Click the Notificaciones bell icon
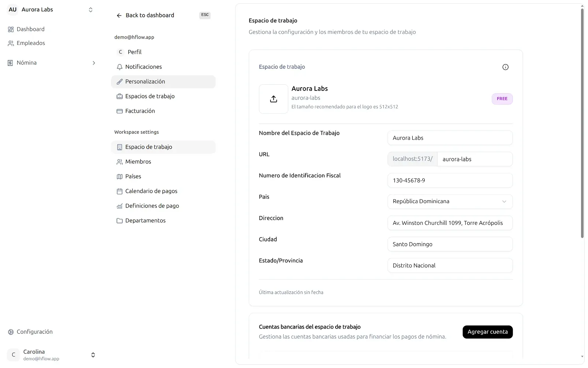This screenshot has height=368, width=588. (119, 67)
